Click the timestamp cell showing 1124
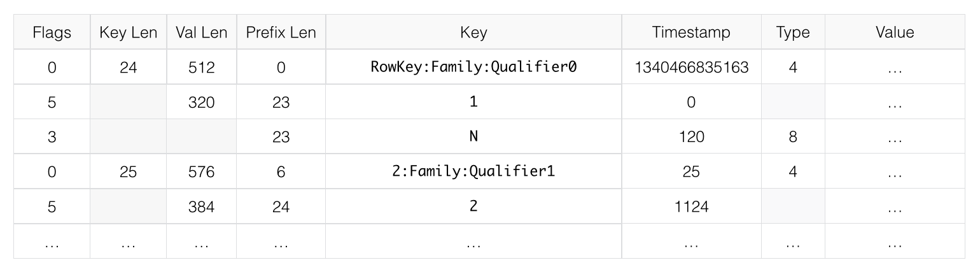Screen dimensions: 980x274 pyautogui.click(x=691, y=206)
